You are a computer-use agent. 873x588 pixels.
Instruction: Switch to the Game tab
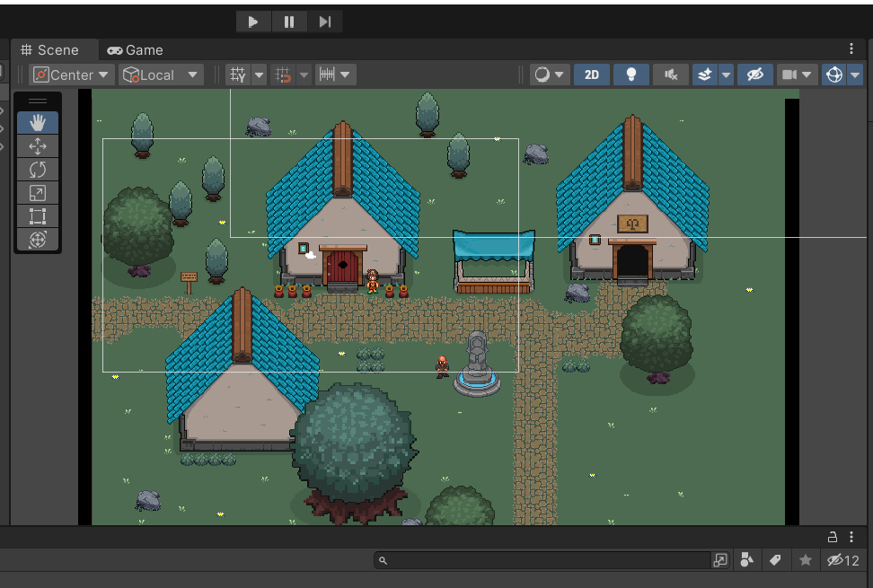pos(136,50)
